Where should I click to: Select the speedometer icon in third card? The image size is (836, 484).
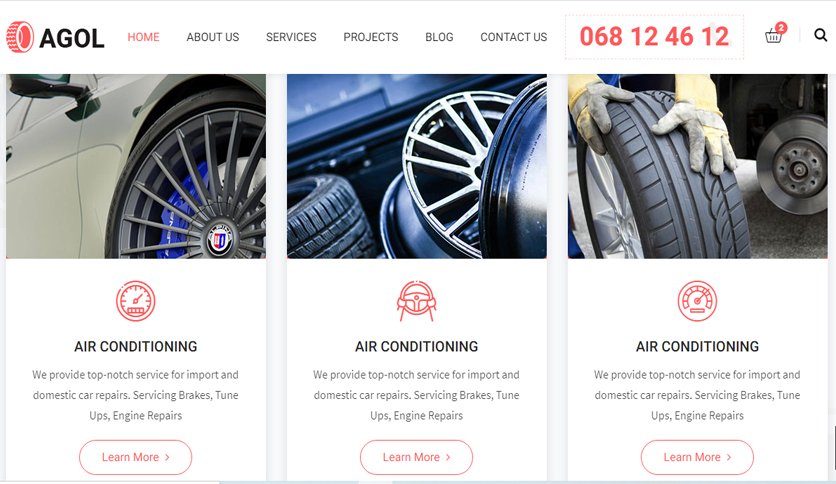point(697,301)
